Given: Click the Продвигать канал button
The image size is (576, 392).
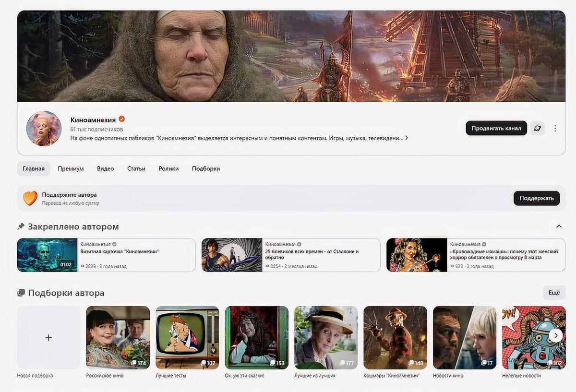Looking at the screenshot, I should coord(496,128).
